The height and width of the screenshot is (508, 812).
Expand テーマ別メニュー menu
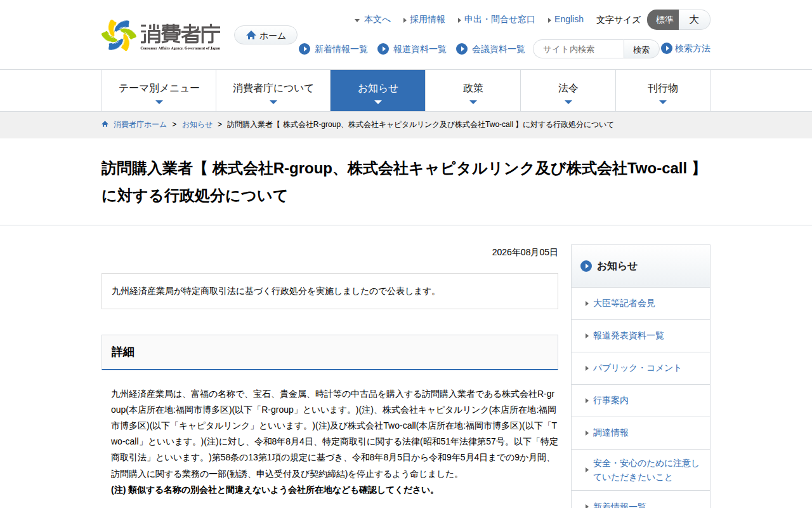(159, 90)
